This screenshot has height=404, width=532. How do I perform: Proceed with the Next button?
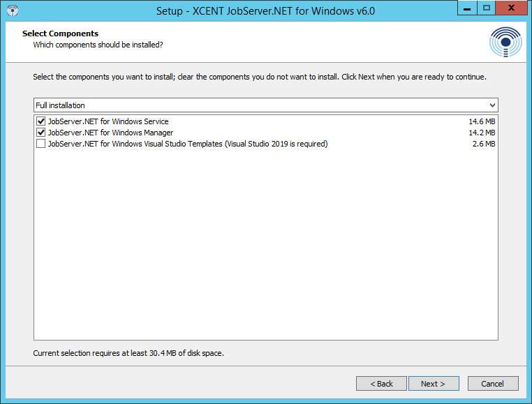pos(433,384)
